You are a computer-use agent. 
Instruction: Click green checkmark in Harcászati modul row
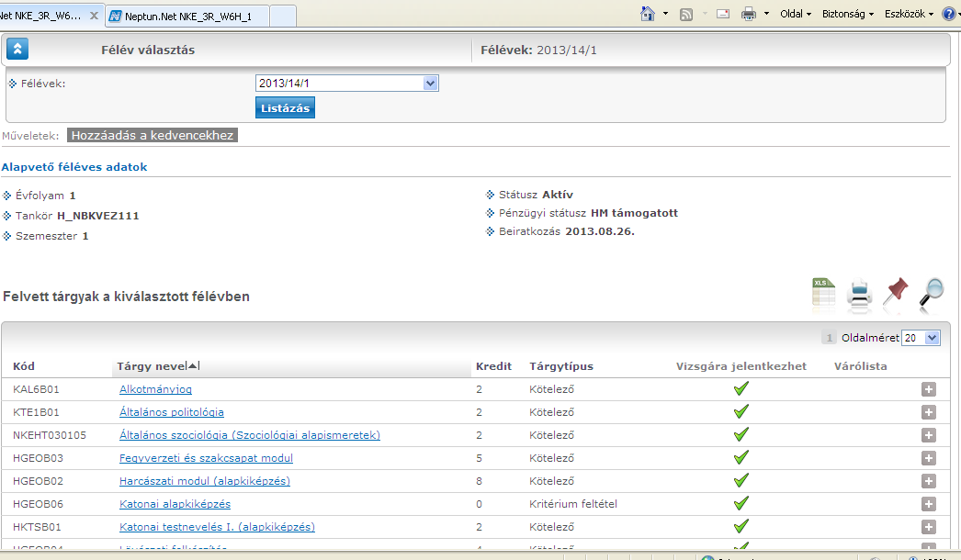click(x=741, y=480)
